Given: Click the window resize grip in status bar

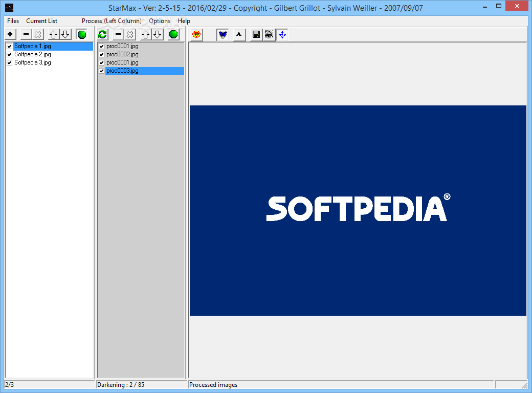Looking at the screenshot, I should tap(524, 385).
